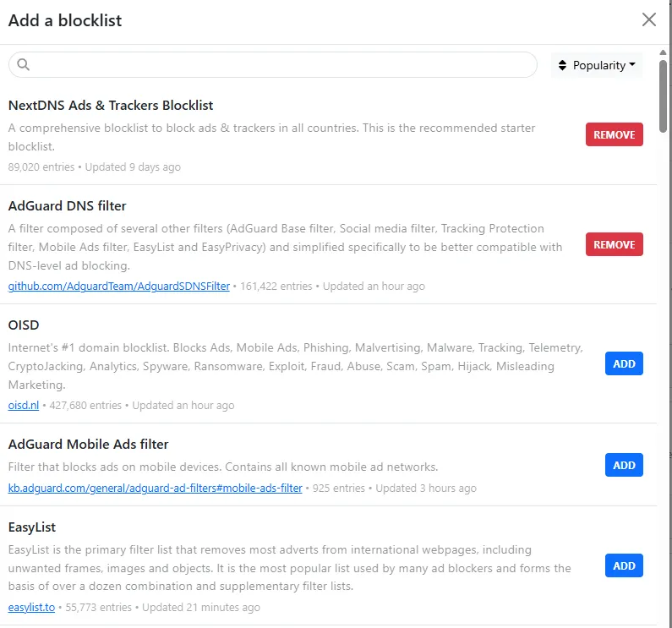Click the NextDNS Ads & Trackers Blocklist title

point(110,106)
